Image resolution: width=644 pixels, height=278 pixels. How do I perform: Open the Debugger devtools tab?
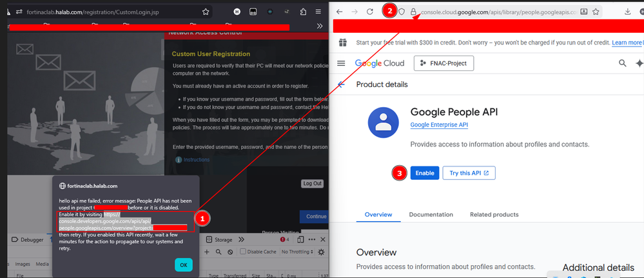[26, 240]
